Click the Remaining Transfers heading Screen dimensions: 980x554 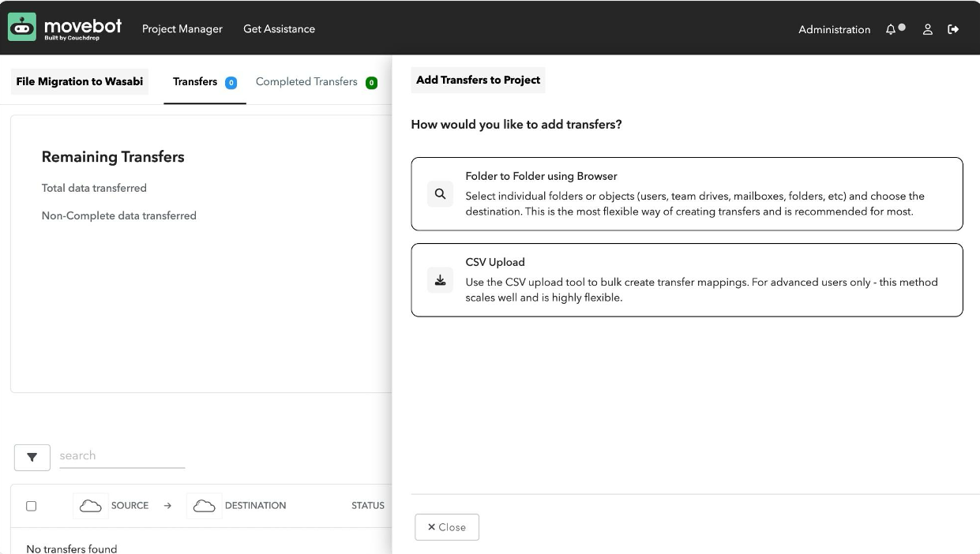tap(113, 157)
